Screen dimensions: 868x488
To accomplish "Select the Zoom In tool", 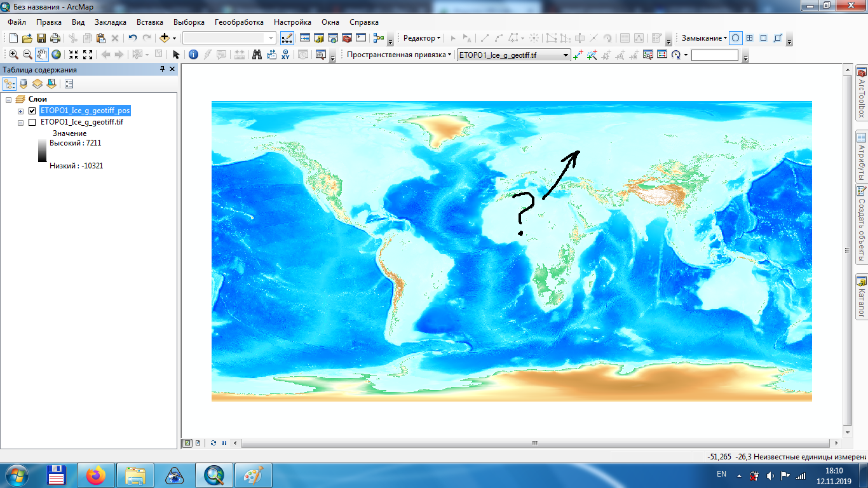I will coord(13,55).
